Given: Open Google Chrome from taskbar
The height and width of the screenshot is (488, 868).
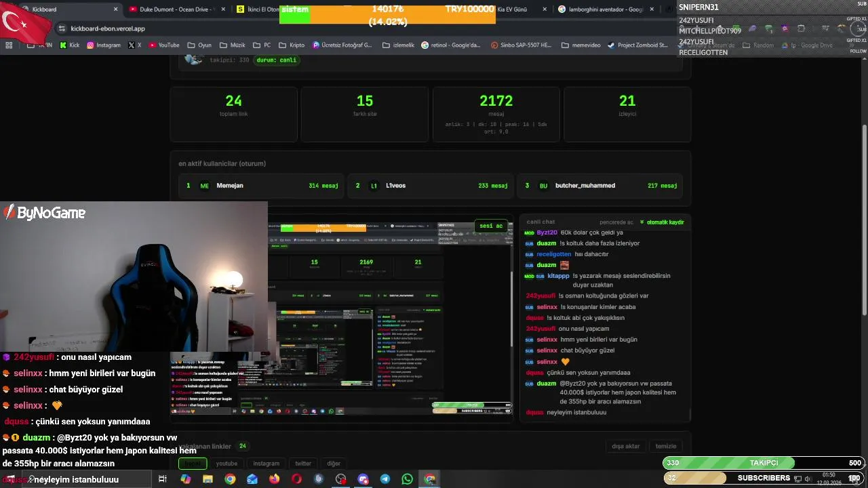Looking at the screenshot, I should click(230, 479).
